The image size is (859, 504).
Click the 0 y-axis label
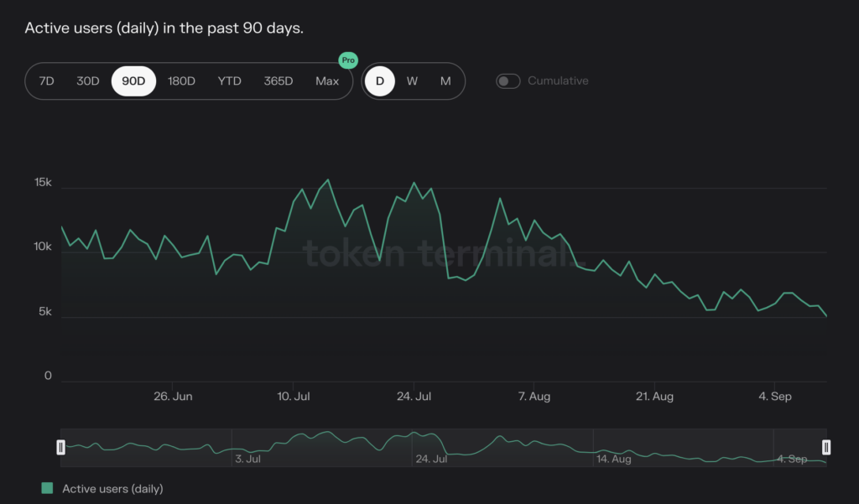(x=48, y=376)
